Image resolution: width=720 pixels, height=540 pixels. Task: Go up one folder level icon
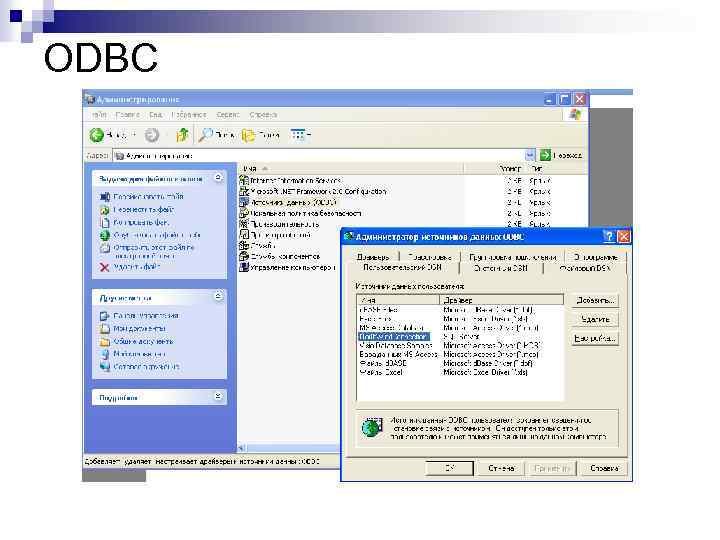(182, 135)
